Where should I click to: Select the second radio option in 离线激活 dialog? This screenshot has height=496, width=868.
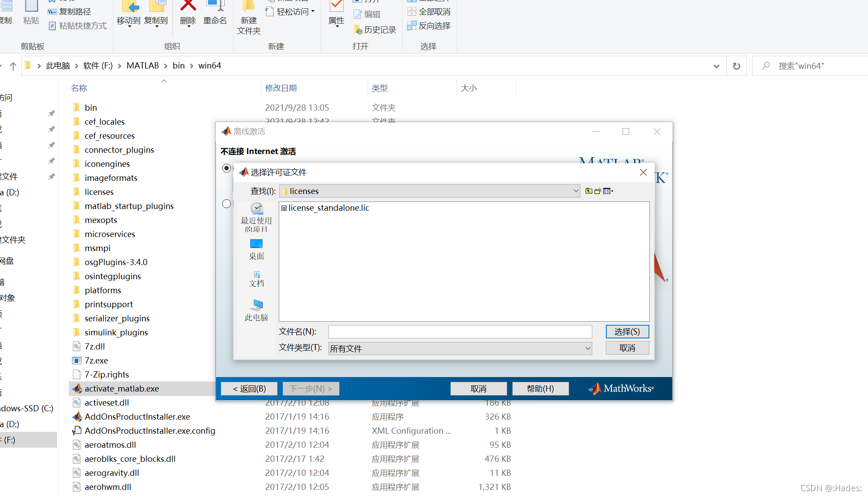click(226, 203)
